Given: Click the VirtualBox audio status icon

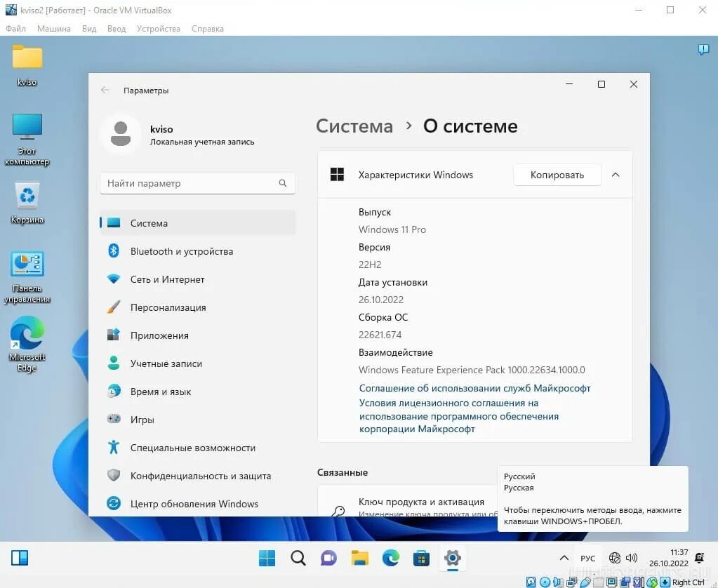Looking at the screenshot, I should [x=558, y=582].
